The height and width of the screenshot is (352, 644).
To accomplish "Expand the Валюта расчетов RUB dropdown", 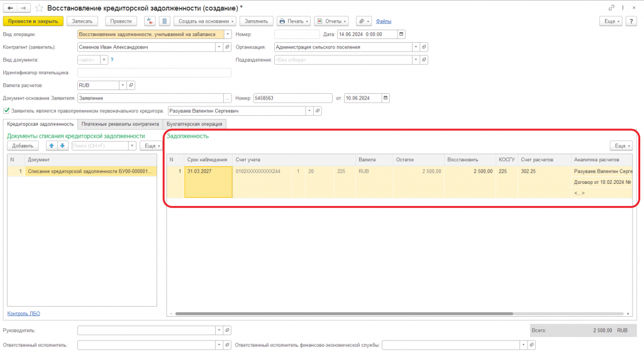I will pos(123,85).
